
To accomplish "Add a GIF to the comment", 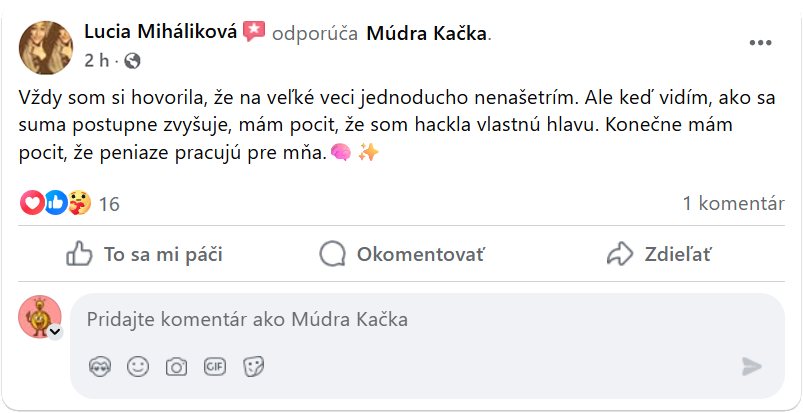I will [215, 367].
